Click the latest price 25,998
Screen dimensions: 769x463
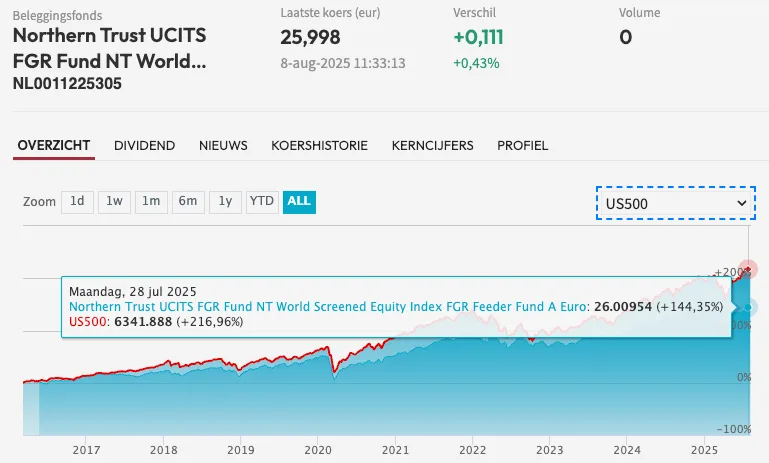310,37
